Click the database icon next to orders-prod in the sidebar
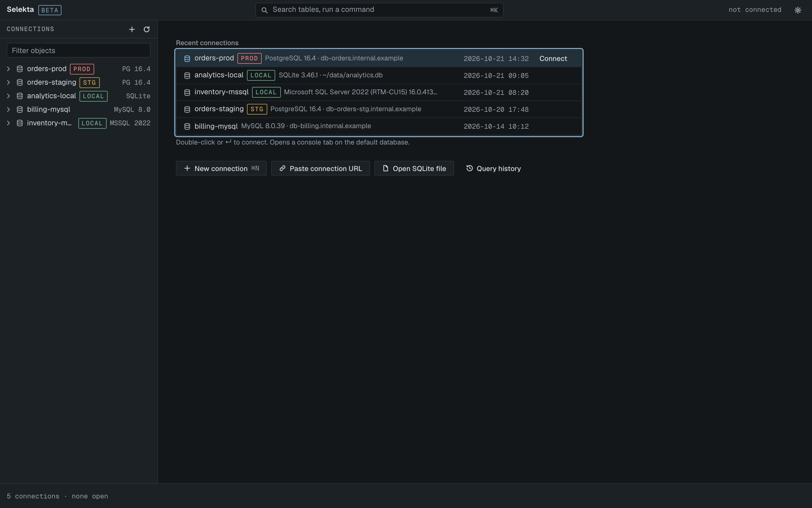Viewport: 812px width, 508px height. click(20, 69)
